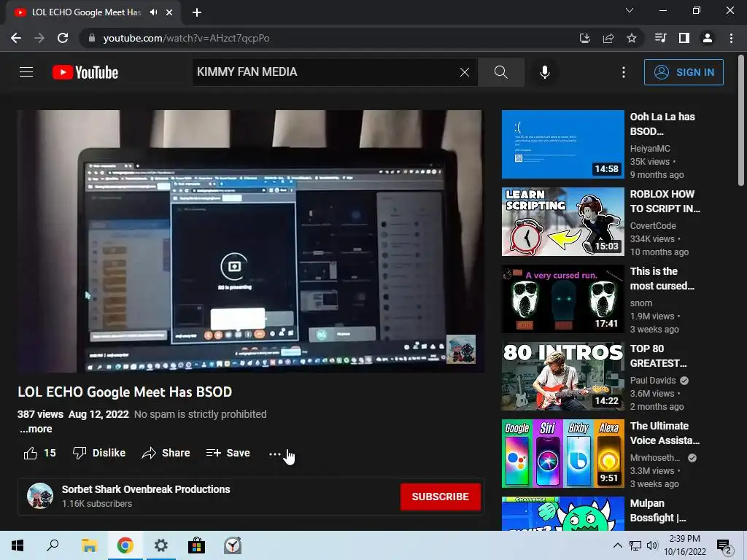Image resolution: width=747 pixels, height=560 pixels.
Task: Open the clock app in the taskbar
Action: click(x=233, y=545)
